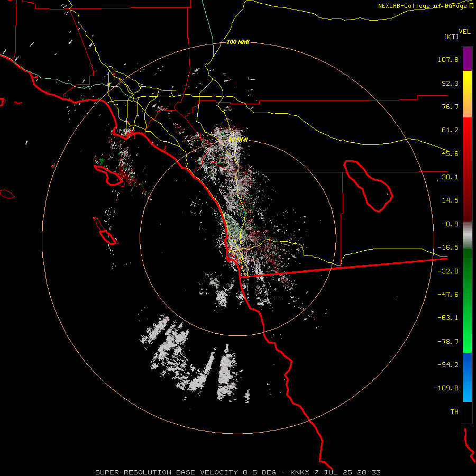Select the -78.7 scale value
The image size is (476, 476).
click(448, 342)
